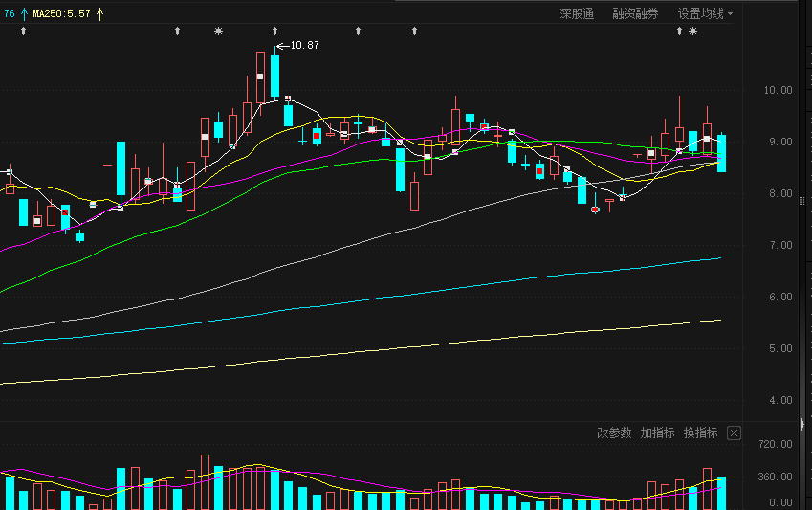This screenshot has height=510, width=812.
Task: Click the latest cyan volume bar
Action: click(721, 493)
